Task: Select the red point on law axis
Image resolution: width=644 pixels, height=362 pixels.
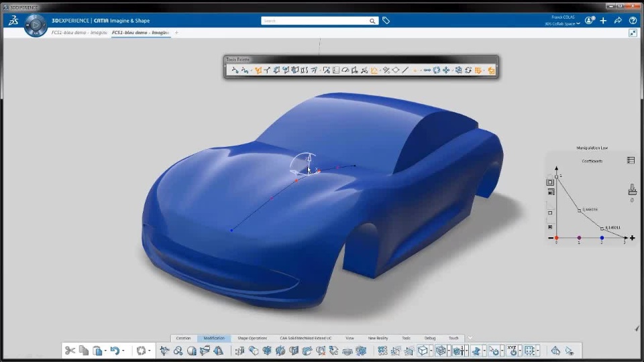Action: click(557, 238)
